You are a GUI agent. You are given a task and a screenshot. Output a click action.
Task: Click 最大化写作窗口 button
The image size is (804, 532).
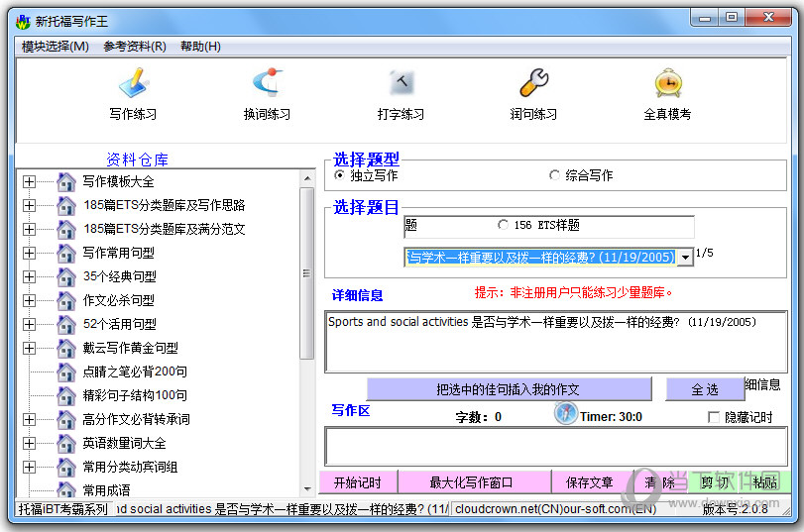click(x=475, y=482)
